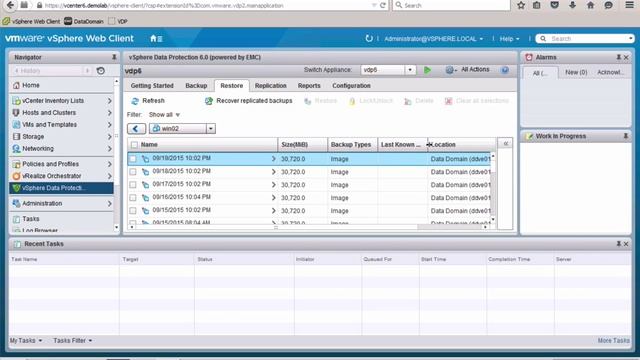The image size is (640, 360).
Task: Pin the Navigator panel
Action: [114, 57]
